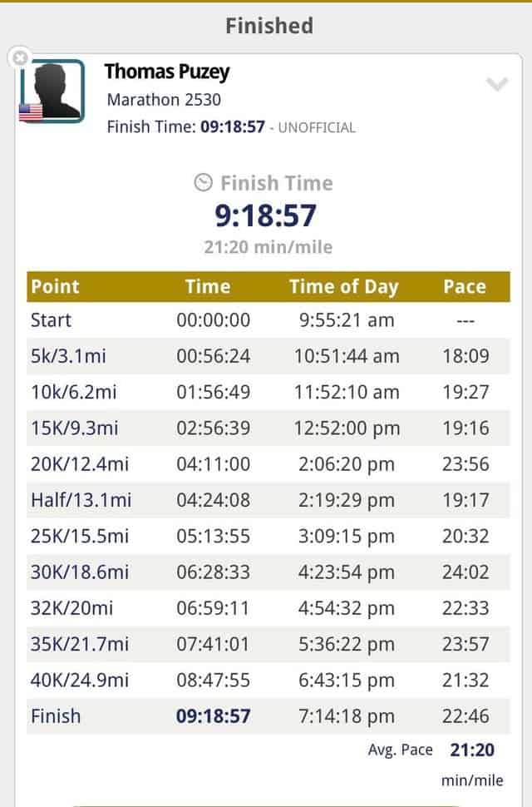Tap the Pace column header
This screenshot has width=532, height=807.
pyautogui.click(x=465, y=287)
